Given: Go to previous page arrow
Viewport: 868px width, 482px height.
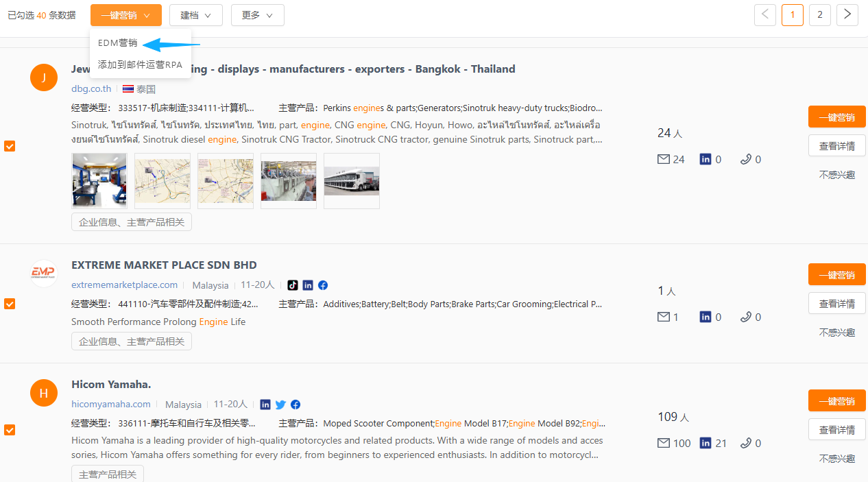Looking at the screenshot, I should (765, 14).
